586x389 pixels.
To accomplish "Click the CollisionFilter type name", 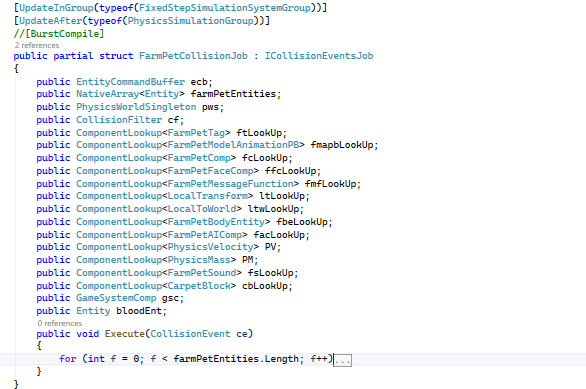I will 119,120.
